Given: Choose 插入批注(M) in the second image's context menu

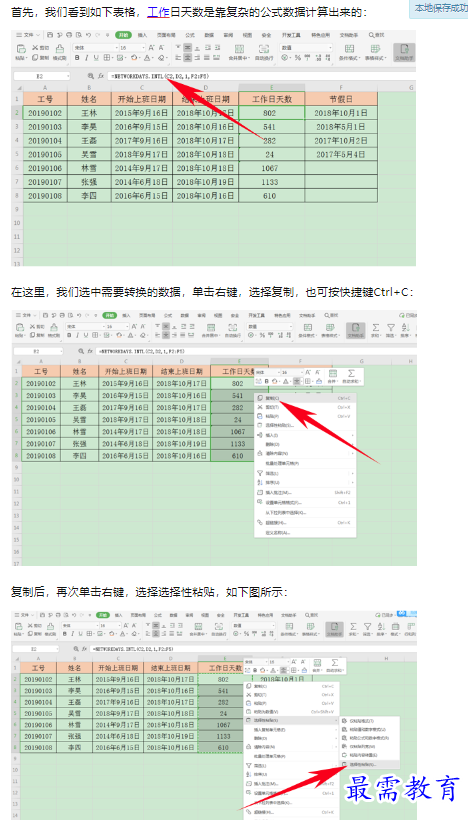Looking at the screenshot, I should coord(305,493).
